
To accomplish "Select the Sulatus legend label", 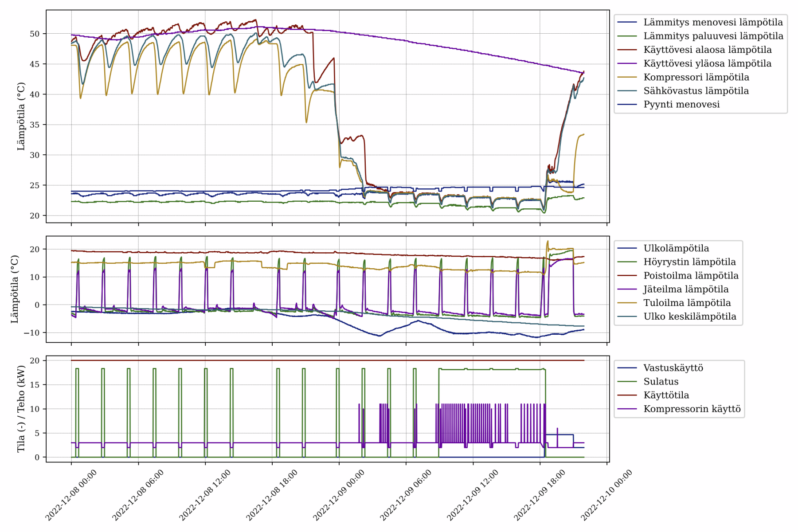I will pyautogui.click(x=661, y=382).
